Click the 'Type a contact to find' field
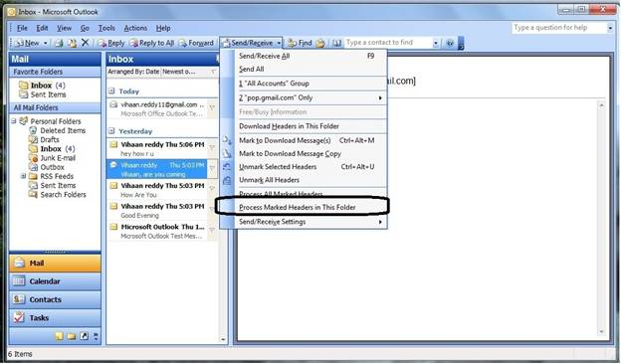The image size is (621, 364). pyautogui.click(x=388, y=43)
